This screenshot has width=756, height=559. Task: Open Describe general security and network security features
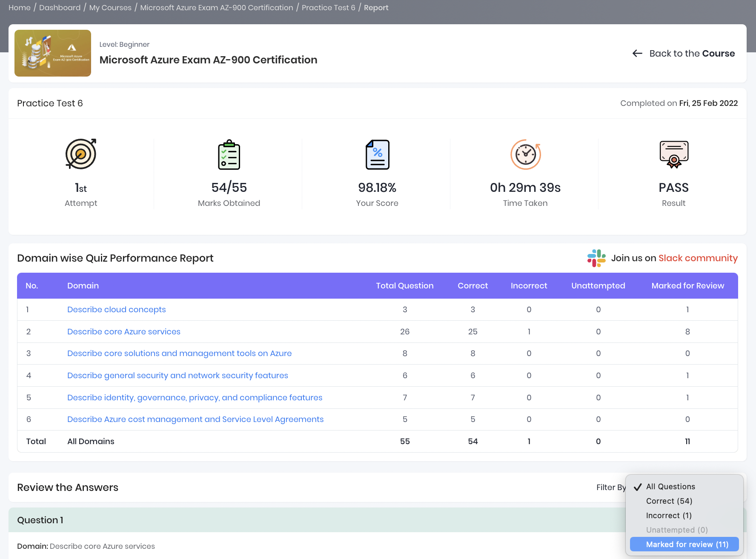coord(178,376)
